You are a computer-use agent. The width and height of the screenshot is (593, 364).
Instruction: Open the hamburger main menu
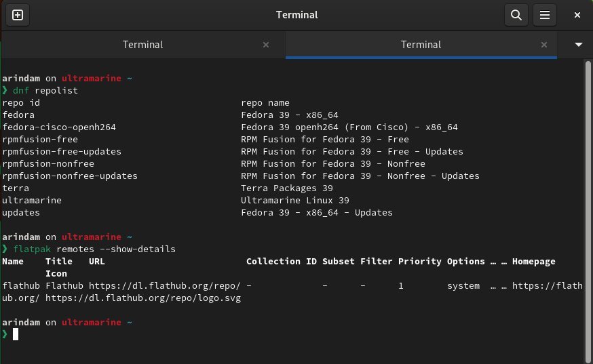point(545,15)
